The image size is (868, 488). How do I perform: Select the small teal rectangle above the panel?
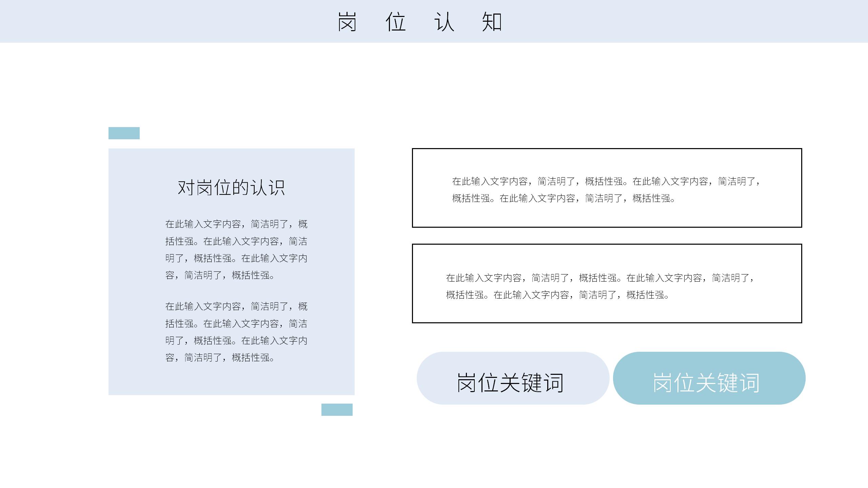[x=124, y=133]
